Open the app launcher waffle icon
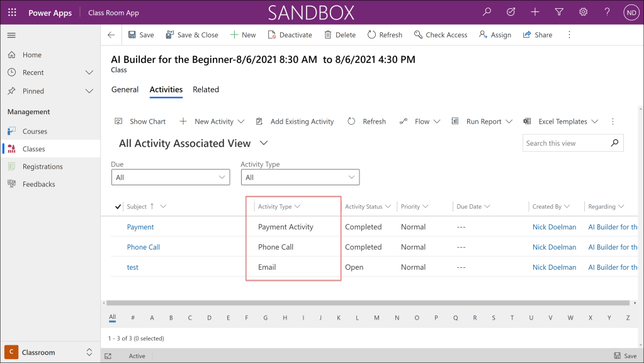This screenshot has width=644, height=363. tap(12, 13)
